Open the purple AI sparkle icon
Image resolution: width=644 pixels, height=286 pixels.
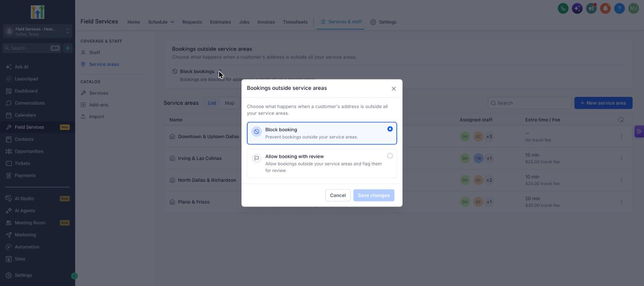click(x=577, y=8)
